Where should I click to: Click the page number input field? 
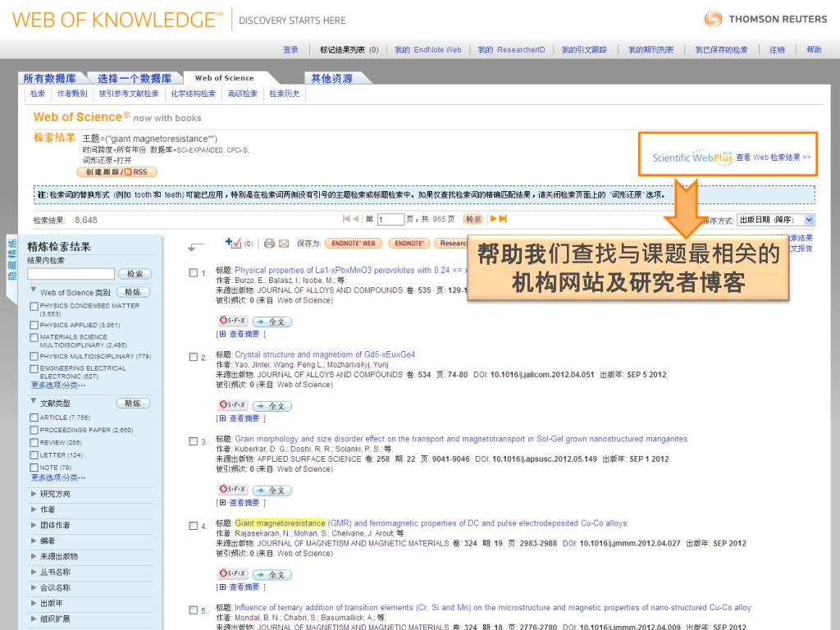(390, 220)
